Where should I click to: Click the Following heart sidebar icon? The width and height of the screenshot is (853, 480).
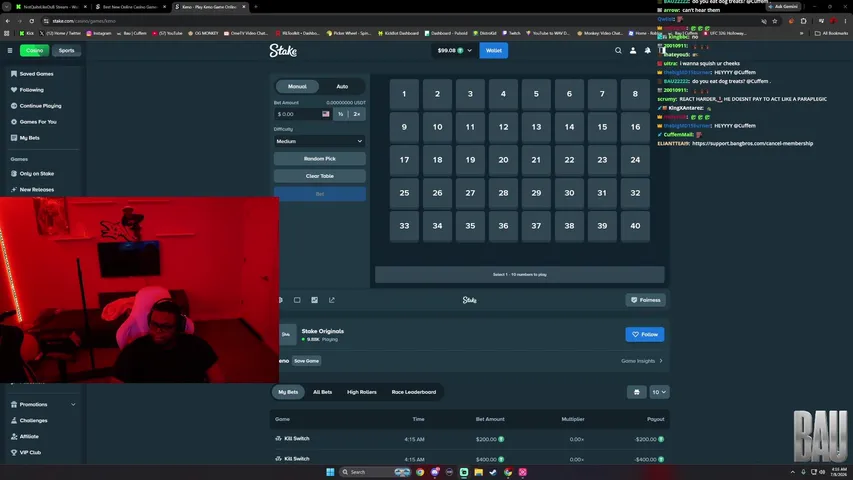click(x=14, y=90)
